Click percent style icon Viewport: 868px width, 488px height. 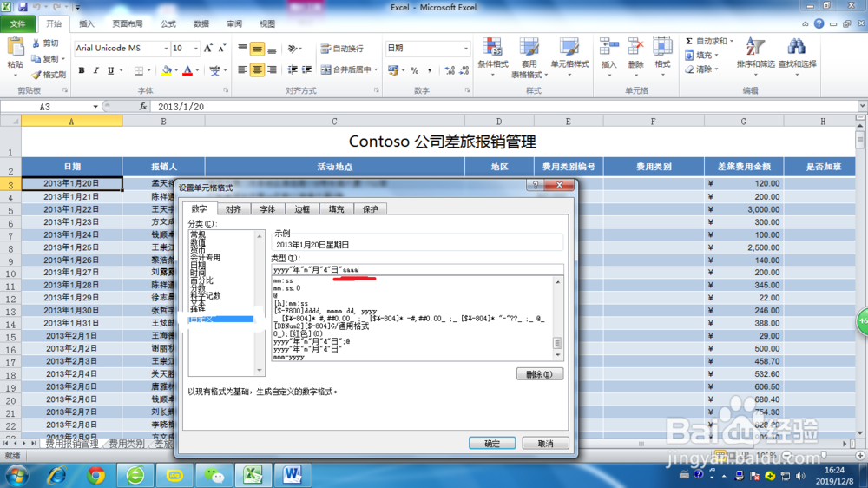[414, 70]
